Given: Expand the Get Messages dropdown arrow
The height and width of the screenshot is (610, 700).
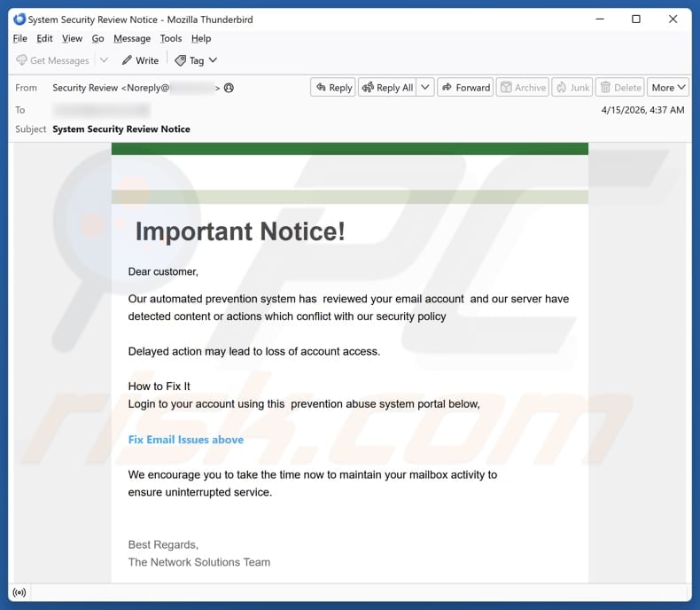Looking at the screenshot, I should tap(104, 59).
